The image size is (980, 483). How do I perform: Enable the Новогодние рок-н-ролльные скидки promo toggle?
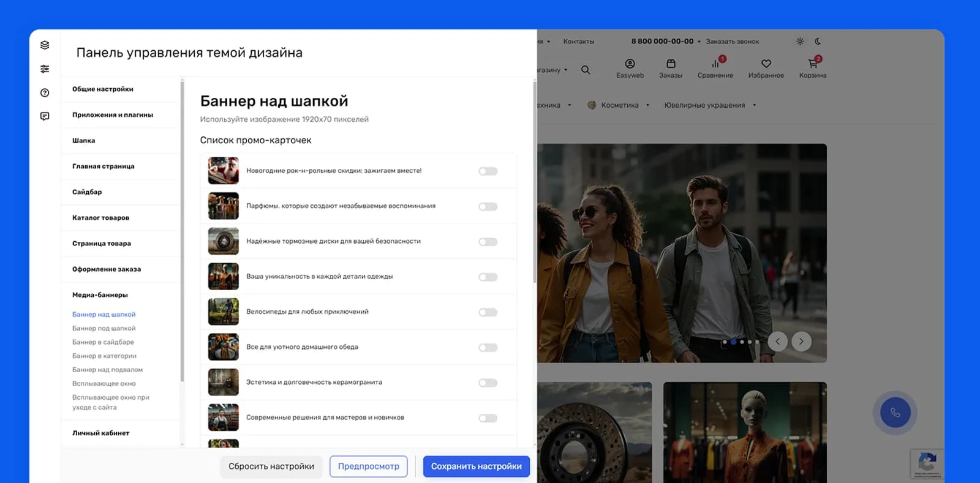tap(488, 171)
